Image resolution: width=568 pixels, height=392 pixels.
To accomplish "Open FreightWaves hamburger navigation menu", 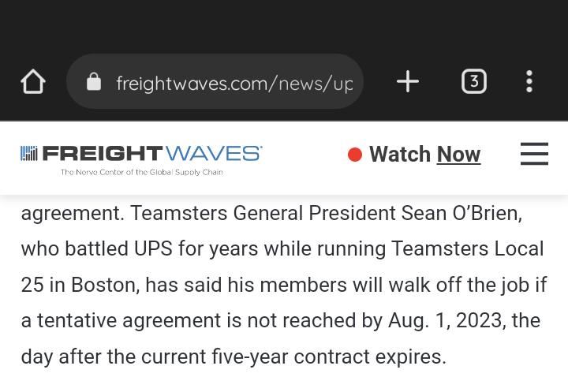I will [534, 154].
